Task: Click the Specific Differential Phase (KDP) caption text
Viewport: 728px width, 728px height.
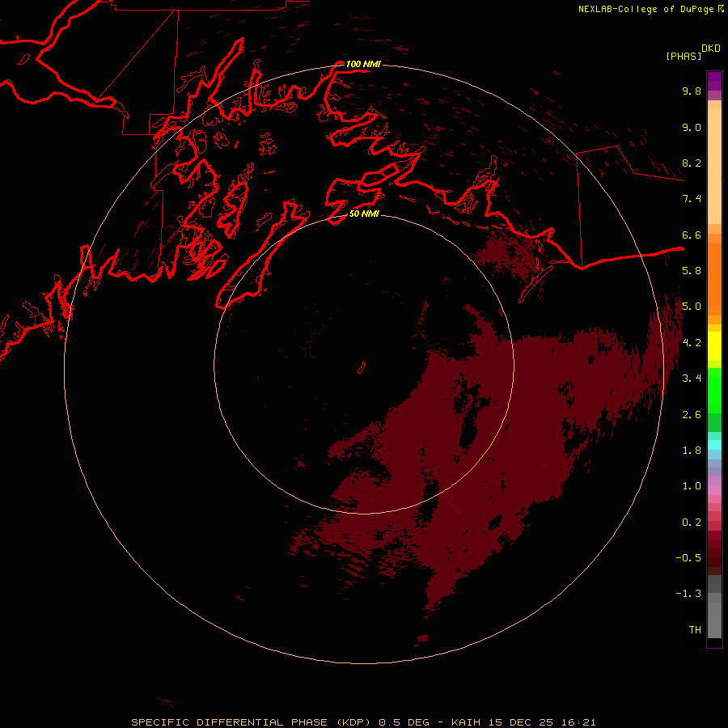Action: coord(252,722)
